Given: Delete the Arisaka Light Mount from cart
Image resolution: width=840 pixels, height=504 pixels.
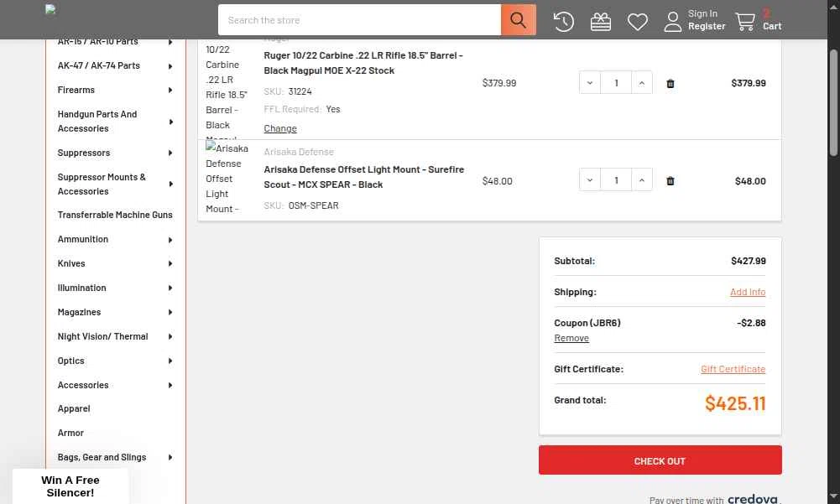Looking at the screenshot, I should (x=670, y=180).
